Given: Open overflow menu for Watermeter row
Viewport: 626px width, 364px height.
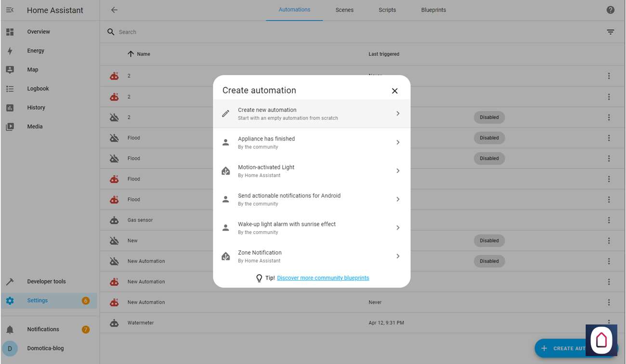Looking at the screenshot, I should tap(609, 322).
